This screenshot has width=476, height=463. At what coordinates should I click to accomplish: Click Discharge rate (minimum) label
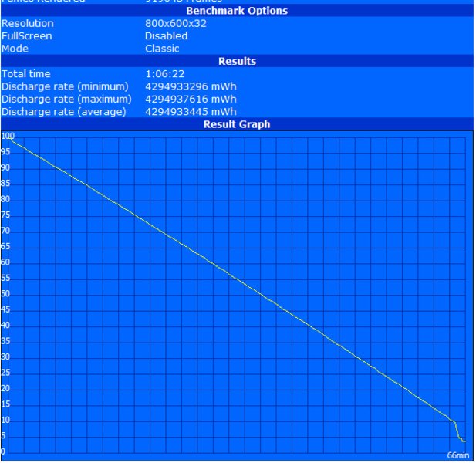(65, 86)
